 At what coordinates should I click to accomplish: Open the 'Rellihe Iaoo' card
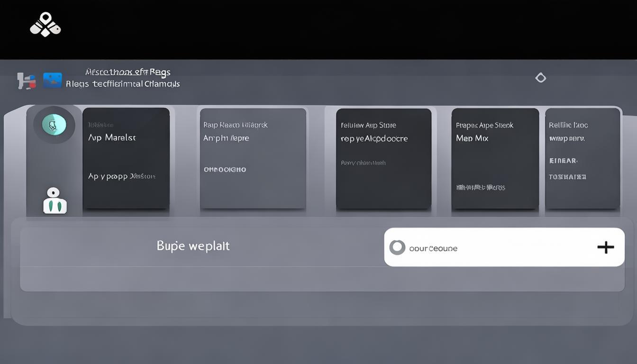tap(582, 158)
